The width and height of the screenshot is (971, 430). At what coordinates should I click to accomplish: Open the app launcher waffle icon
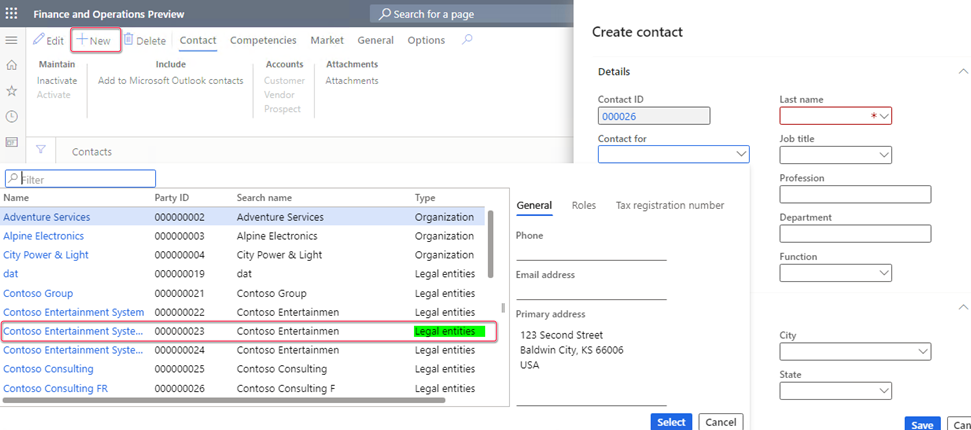(x=11, y=13)
